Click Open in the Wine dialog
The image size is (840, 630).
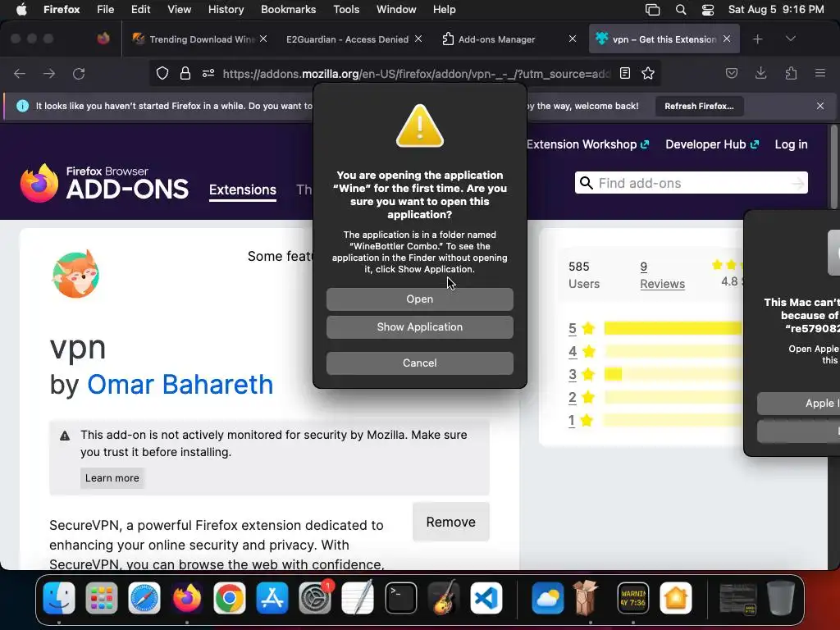(419, 299)
